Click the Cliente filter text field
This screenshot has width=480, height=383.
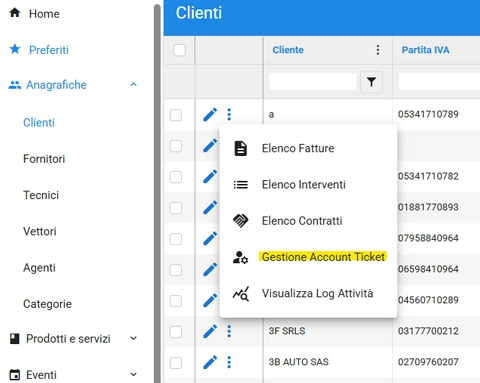[313, 82]
